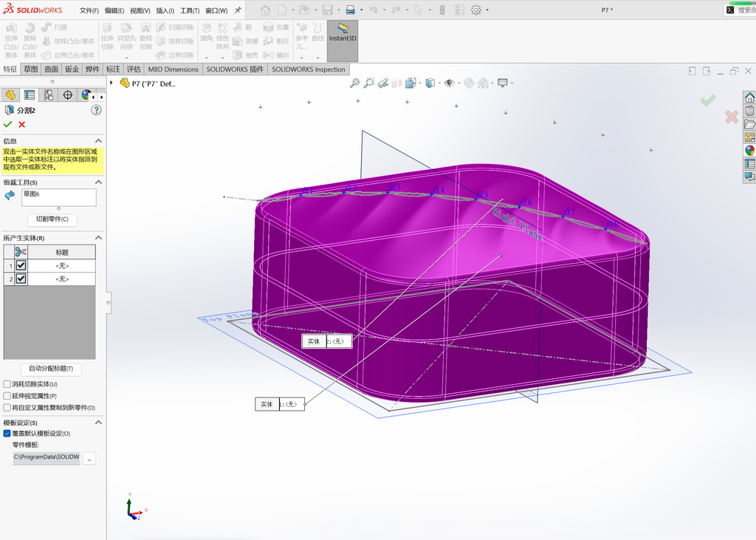Switch to the SOLIDWORKS Inspection tab
756x540 pixels.
309,69
